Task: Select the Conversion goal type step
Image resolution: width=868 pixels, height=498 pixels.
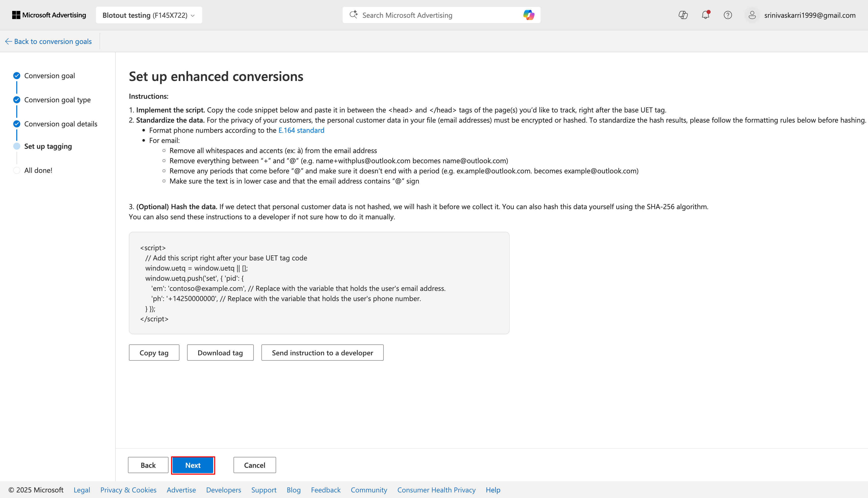Action: pos(57,100)
